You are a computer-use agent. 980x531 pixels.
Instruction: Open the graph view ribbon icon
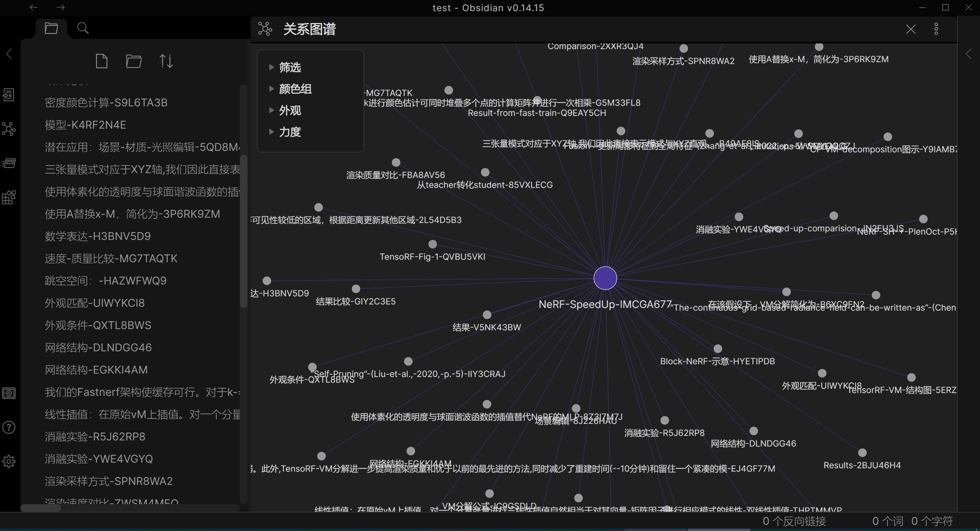click(x=9, y=129)
